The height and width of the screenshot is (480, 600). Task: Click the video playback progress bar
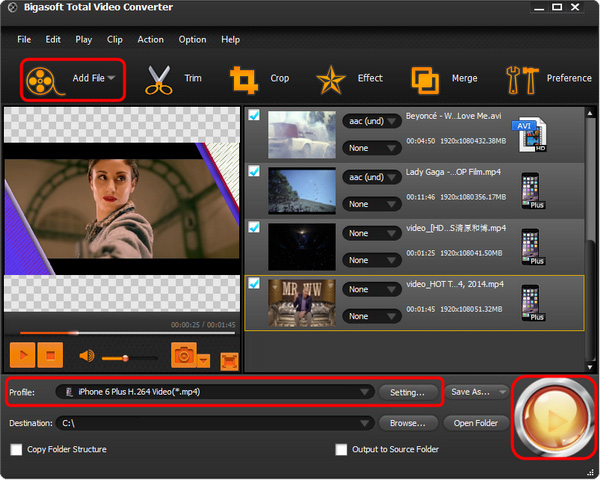tap(127, 333)
